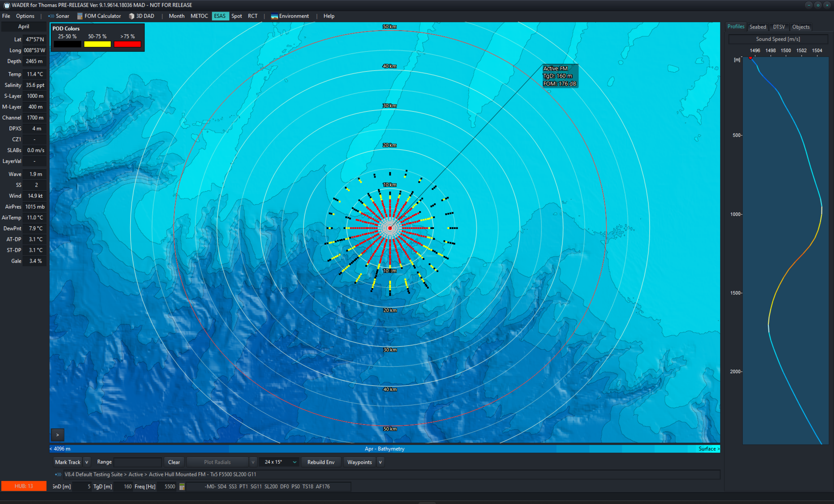Open the 24 x 15° radials combo box

point(279,462)
